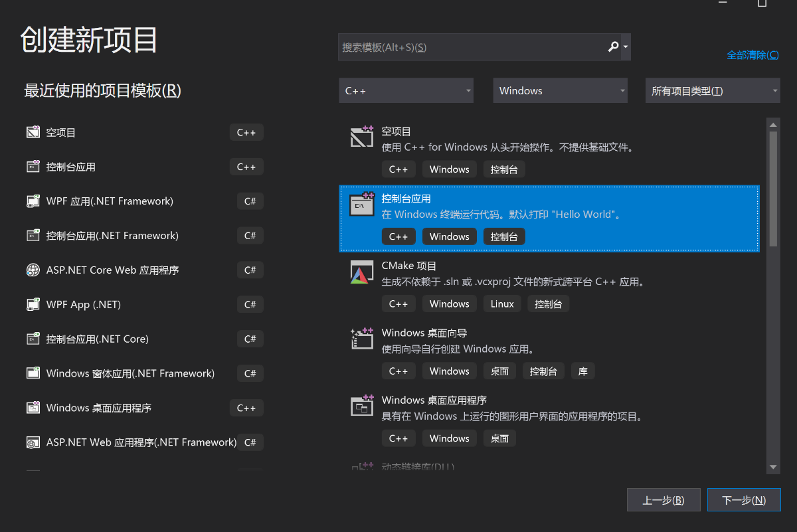Click the highlighted 控制台应用 template icon
The width and height of the screenshot is (797, 532).
coord(362,205)
